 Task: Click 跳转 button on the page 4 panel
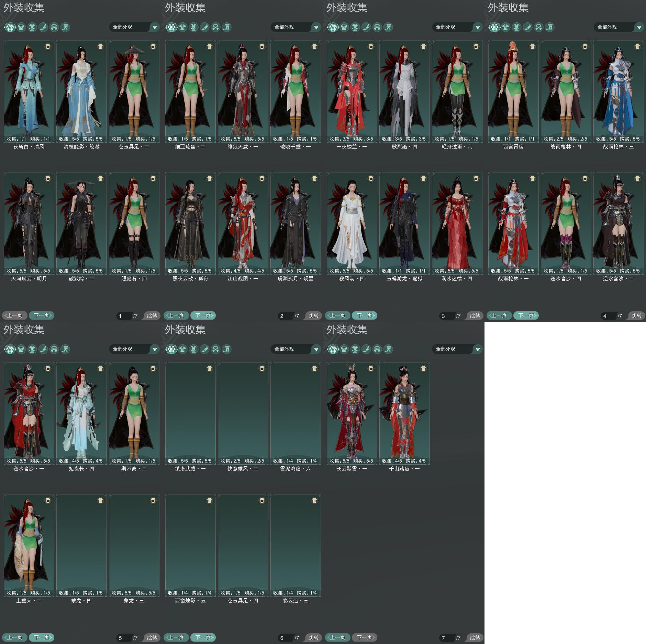tap(636, 315)
